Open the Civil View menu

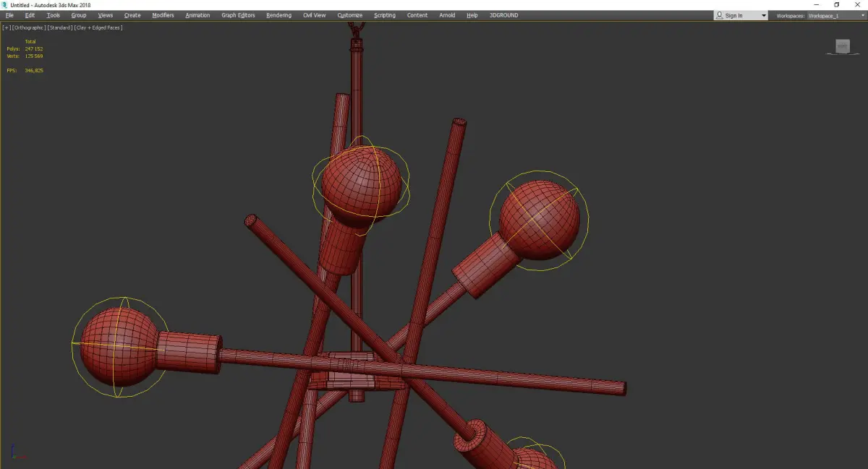(314, 15)
